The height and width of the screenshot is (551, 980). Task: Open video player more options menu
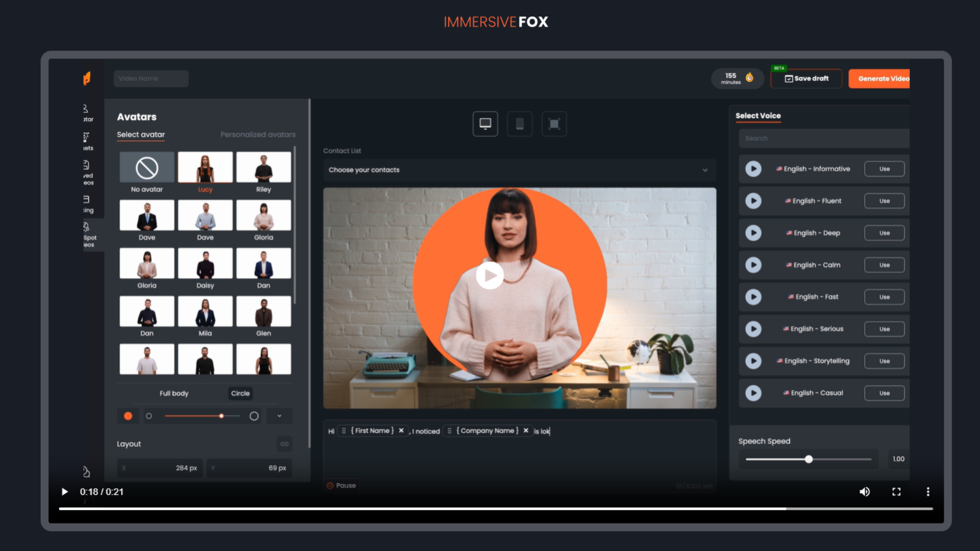(x=927, y=492)
